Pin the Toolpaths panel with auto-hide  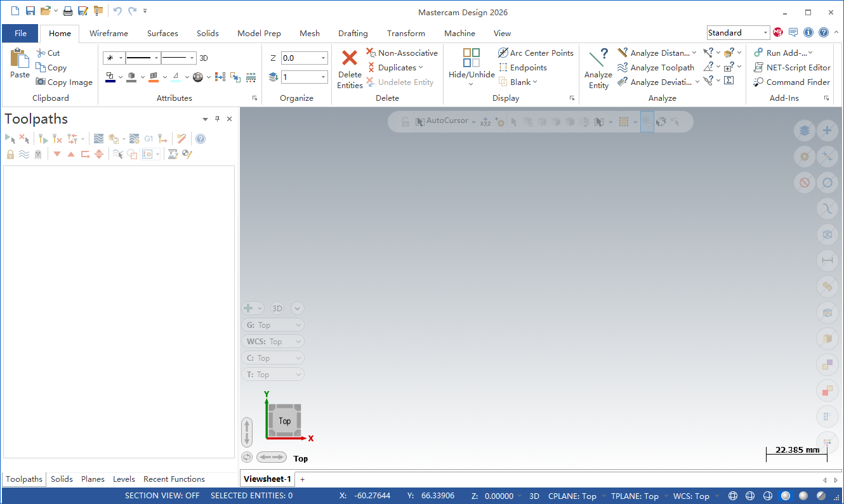(217, 119)
